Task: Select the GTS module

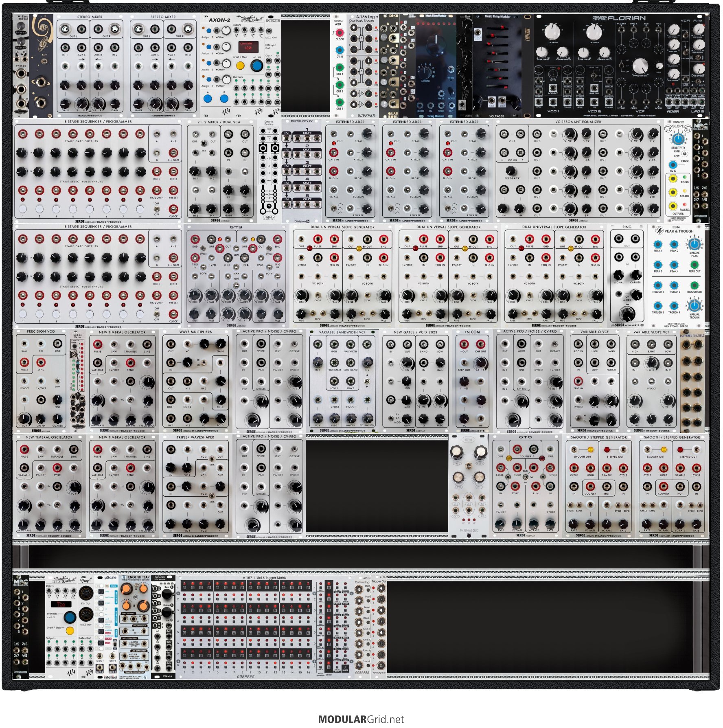Action: click(236, 276)
